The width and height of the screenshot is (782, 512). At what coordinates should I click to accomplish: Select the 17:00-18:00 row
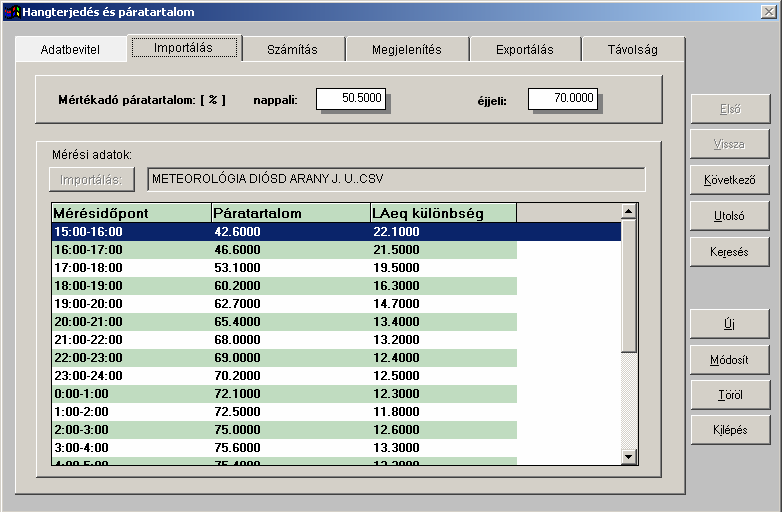(x=284, y=268)
